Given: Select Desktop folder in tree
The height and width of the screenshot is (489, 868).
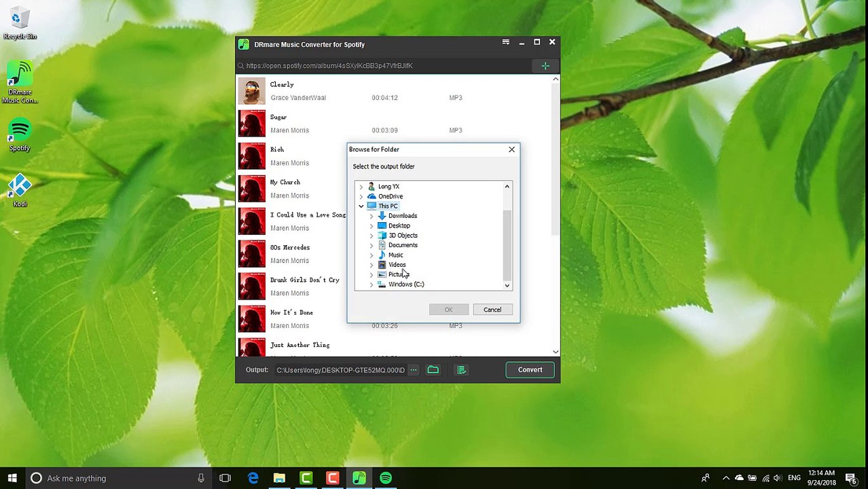Looking at the screenshot, I should pyautogui.click(x=399, y=225).
